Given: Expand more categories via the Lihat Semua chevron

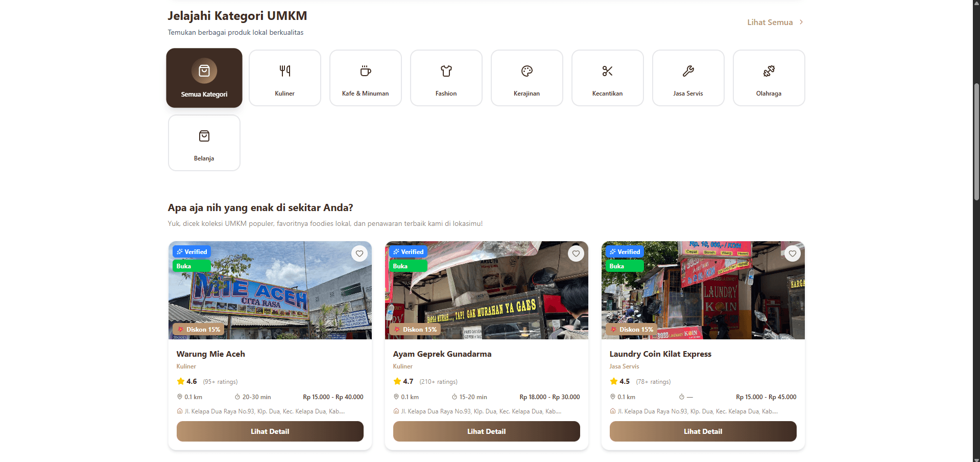Looking at the screenshot, I should pyautogui.click(x=801, y=22).
